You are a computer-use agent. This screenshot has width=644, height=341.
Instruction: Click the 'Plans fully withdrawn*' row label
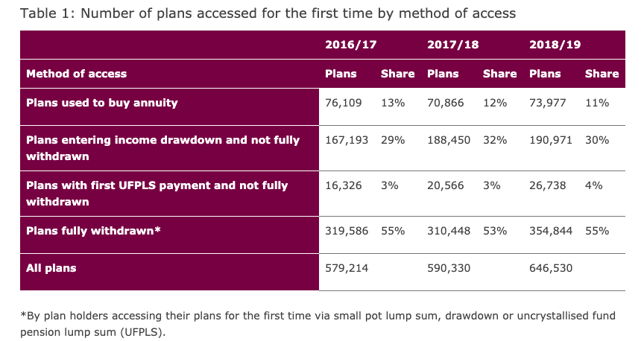(93, 231)
